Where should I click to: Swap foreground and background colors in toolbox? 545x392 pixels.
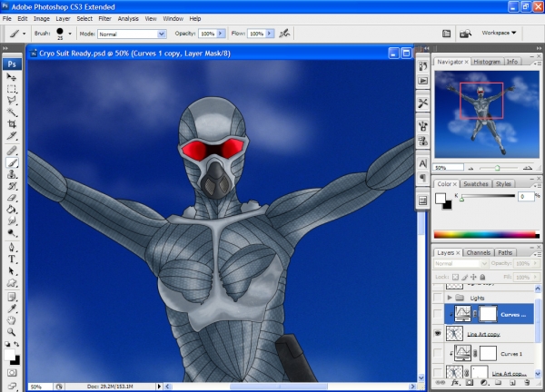tap(16, 344)
